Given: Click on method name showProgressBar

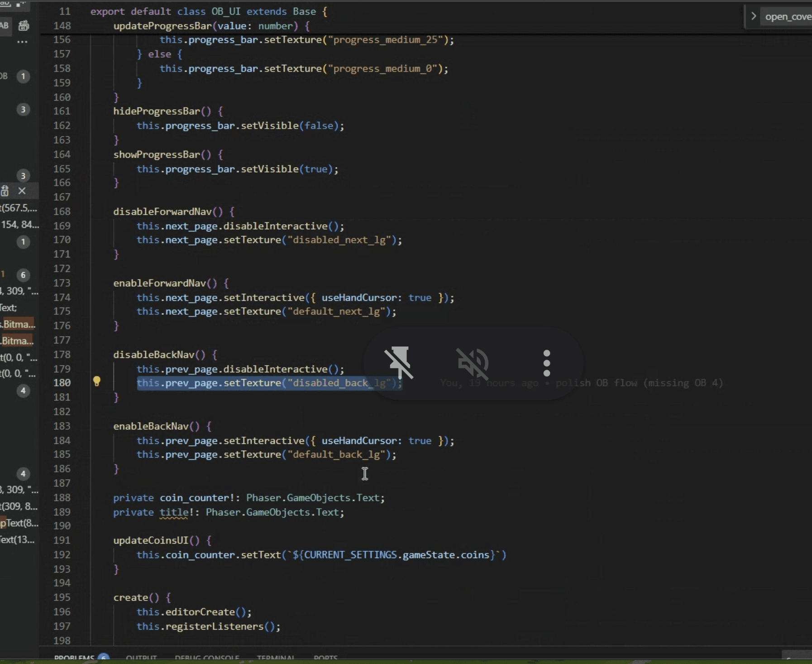Looking at the screenshot, I should [x=157, y=154].
